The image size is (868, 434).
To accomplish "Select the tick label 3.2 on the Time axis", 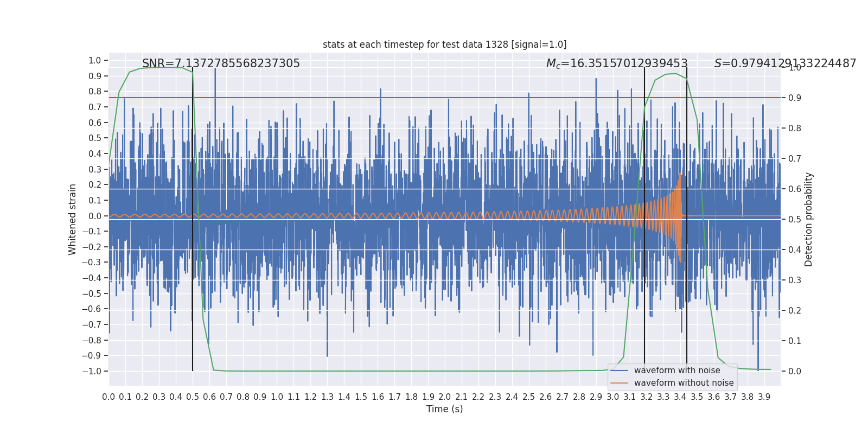I will coord(647,397).
